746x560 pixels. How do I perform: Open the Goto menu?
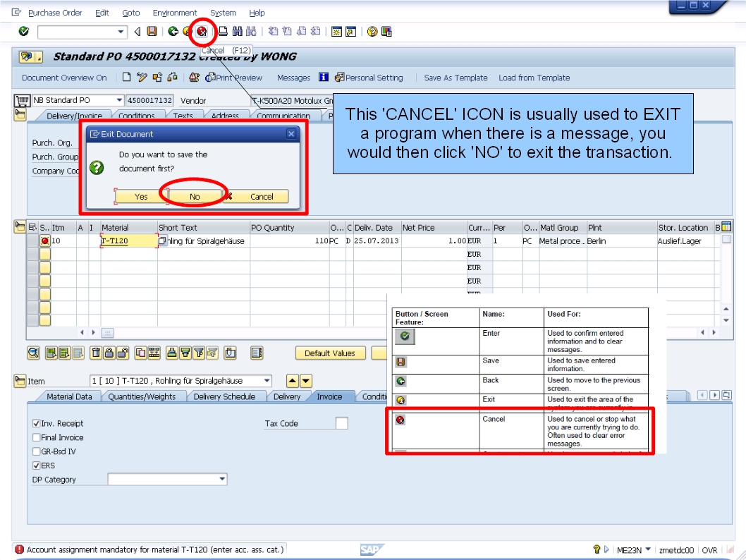(131, 13)
